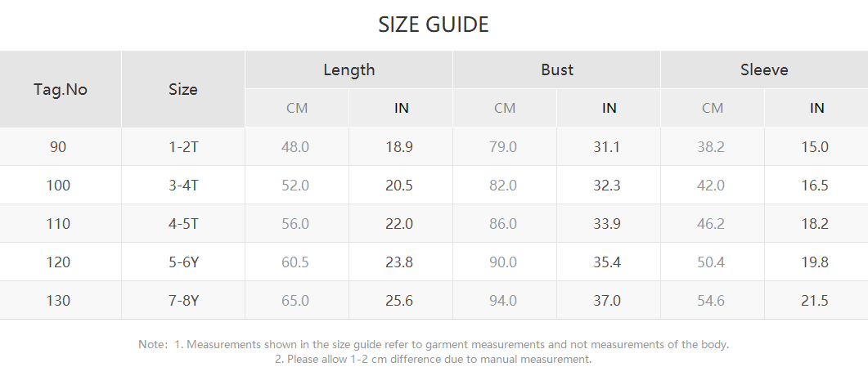Image resolution: width=868 pixels, height=376 pixels.
Task: Select the 5-6Y size cell
Action: pyautogui.click(x=183, y=262)
